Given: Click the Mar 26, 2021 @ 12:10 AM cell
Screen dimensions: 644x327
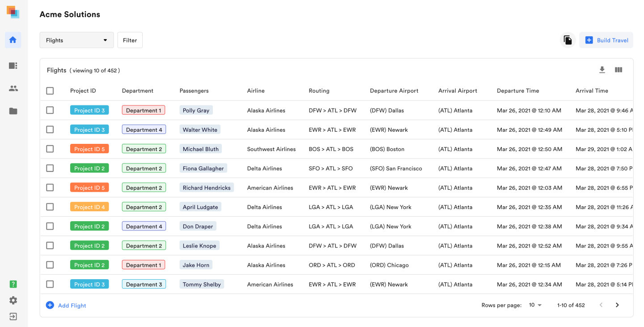Looking at the screenshot, I should pyautogui.click(x=529, y=110).
